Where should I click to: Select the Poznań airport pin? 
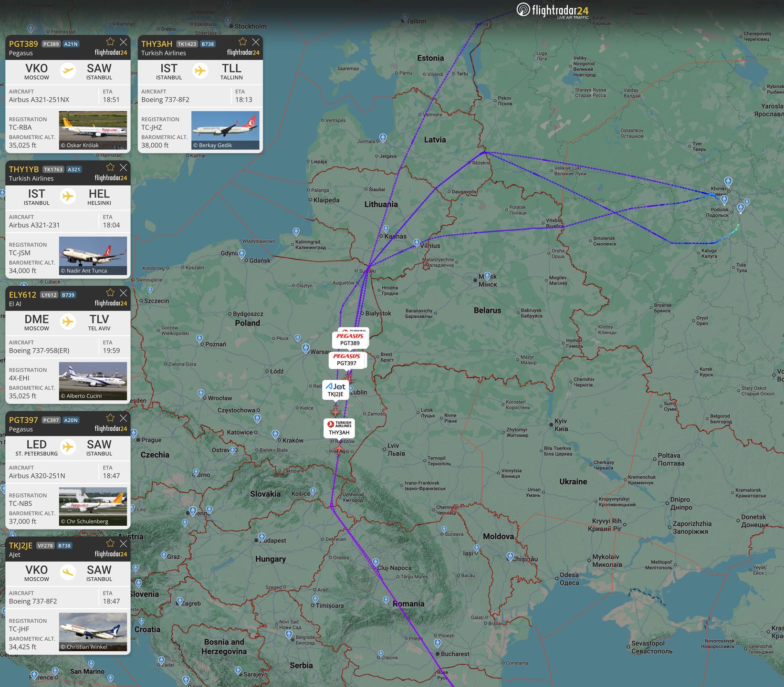[199, 339]
